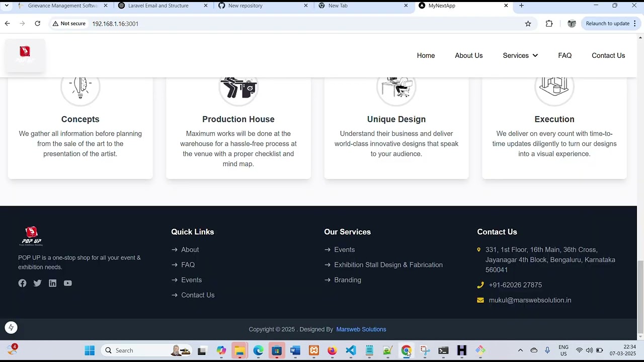The width and height of the screenshot is (644, 362).
Task: Click the Execution booth icon
Action: tap(554, 88)
